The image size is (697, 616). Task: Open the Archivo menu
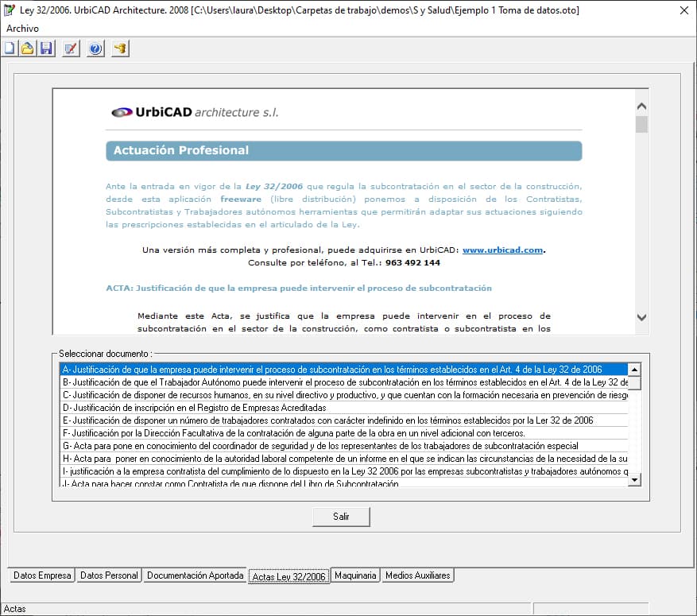pos(22,28)
